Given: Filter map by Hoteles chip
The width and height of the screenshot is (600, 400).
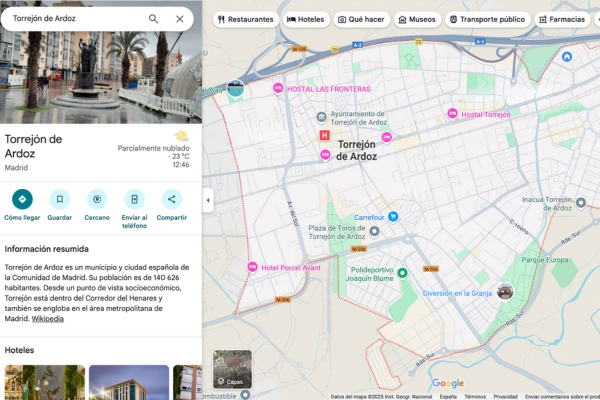Looking at the screenshot, I should coord(306,19).
